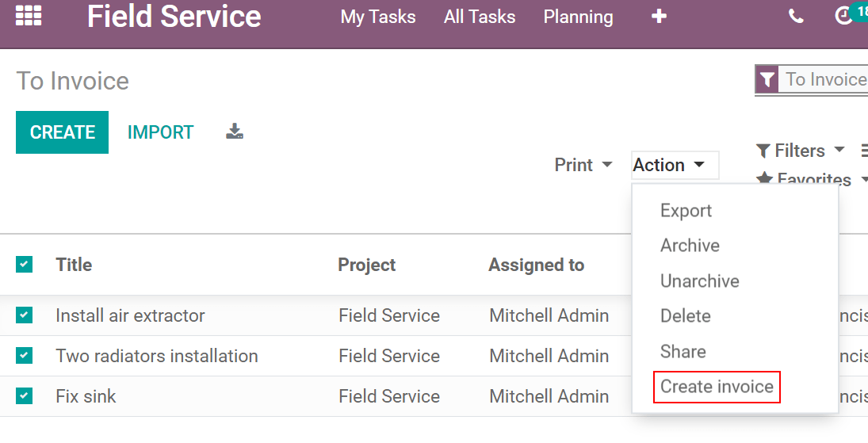Click the funnel icon in search facet
Image resolution: width=868 pixels, height=443 pixels.
pyautogui.click(x=767, y=80)
